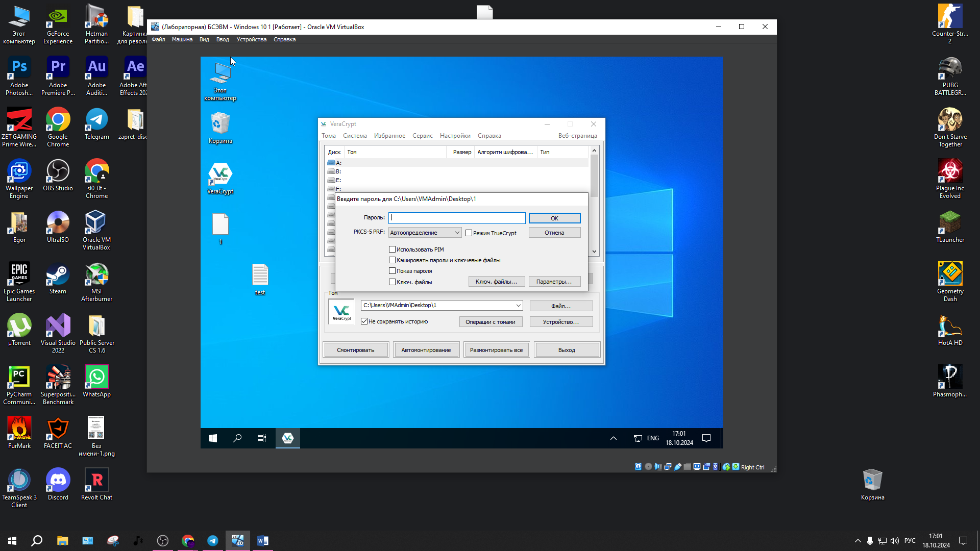This screenshot has height=551, width=980.
Task: Open VeraCrypt shortcut on VM desktop
Action: tap(220, 179)
